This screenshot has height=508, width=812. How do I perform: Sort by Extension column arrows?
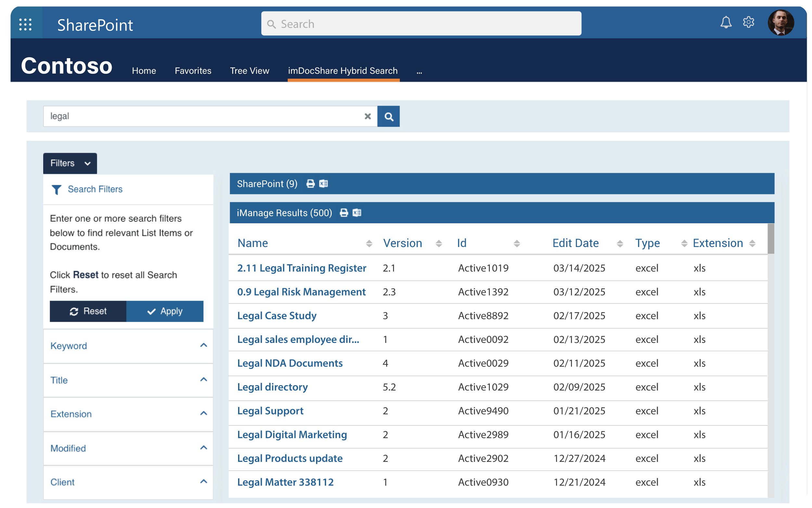tap(752, 243)
